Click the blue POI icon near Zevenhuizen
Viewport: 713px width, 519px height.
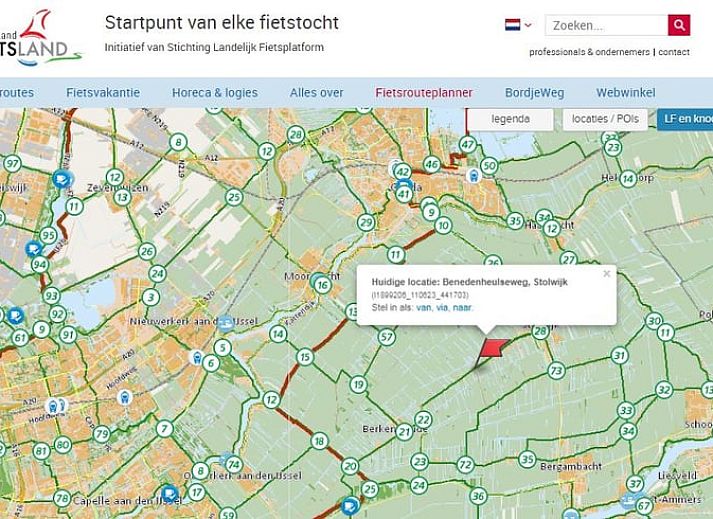click(x=62, y=181)
